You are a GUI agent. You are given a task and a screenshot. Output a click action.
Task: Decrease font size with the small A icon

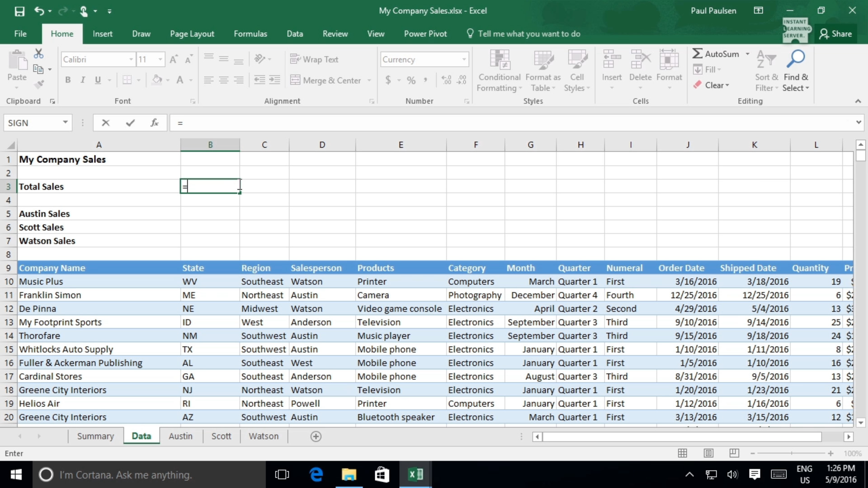click(x=189, y=59)
